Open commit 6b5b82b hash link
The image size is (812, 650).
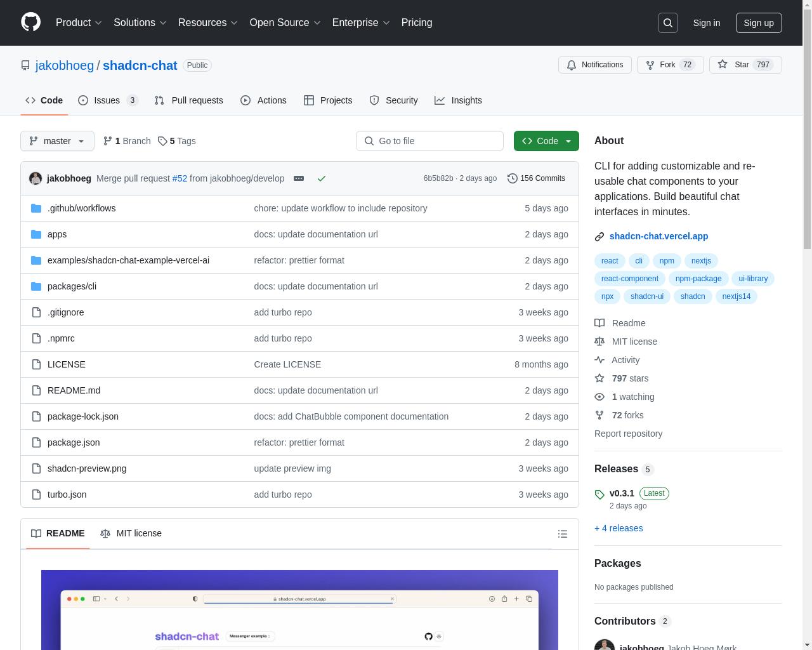click(438, 178)
